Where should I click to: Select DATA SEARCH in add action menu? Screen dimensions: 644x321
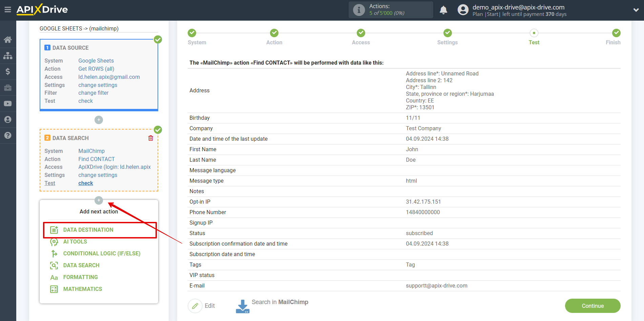(81, 265)
